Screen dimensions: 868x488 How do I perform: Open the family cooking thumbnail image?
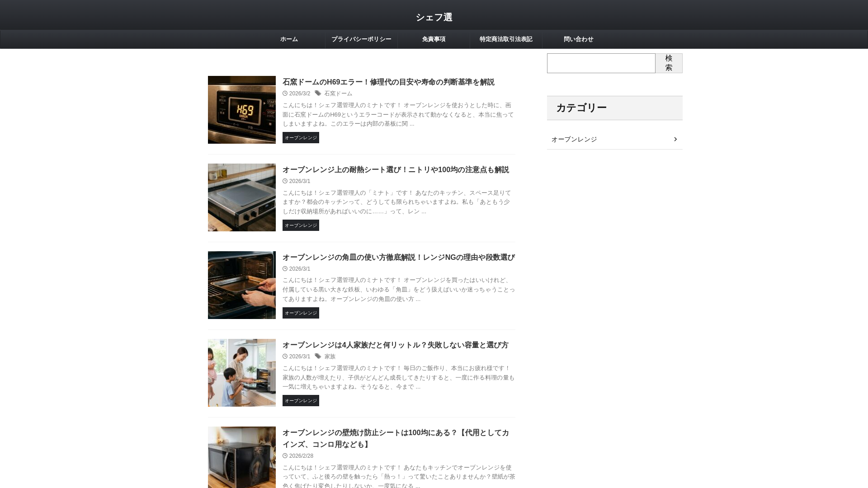point(242,373)
